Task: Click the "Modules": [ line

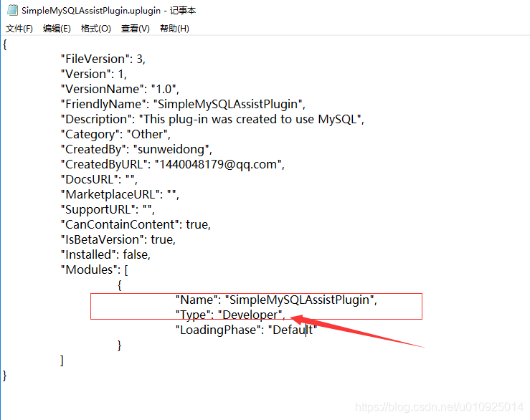Action: click(x=94, y=269)
